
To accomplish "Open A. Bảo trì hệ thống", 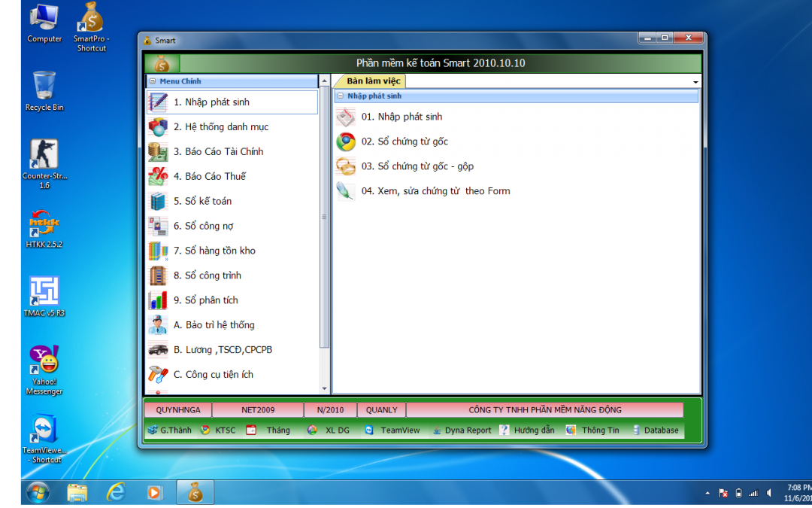I will [214, 325].
